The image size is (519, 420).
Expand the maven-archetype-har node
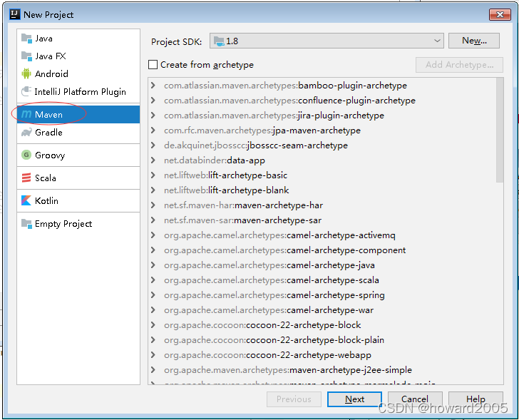[x=153, y=205]
